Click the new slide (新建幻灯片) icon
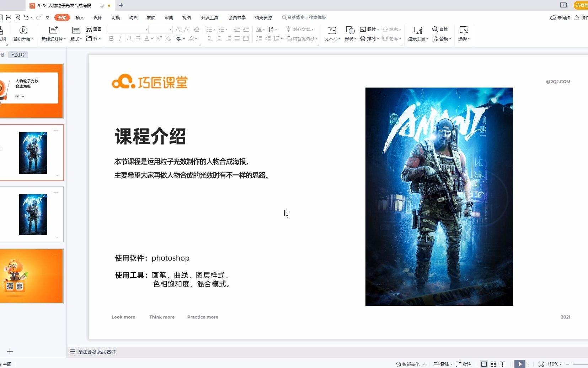588x368 pixels. click(53, 30)
